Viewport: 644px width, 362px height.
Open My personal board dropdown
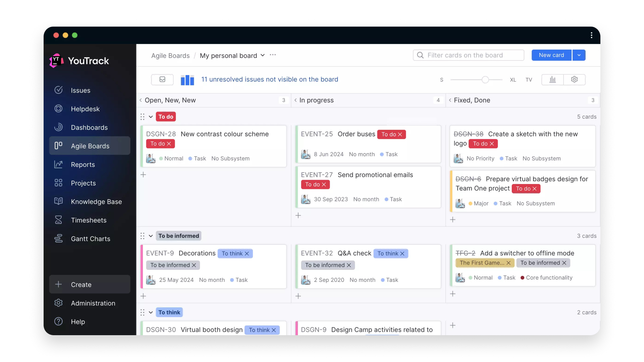click(232, 56)
